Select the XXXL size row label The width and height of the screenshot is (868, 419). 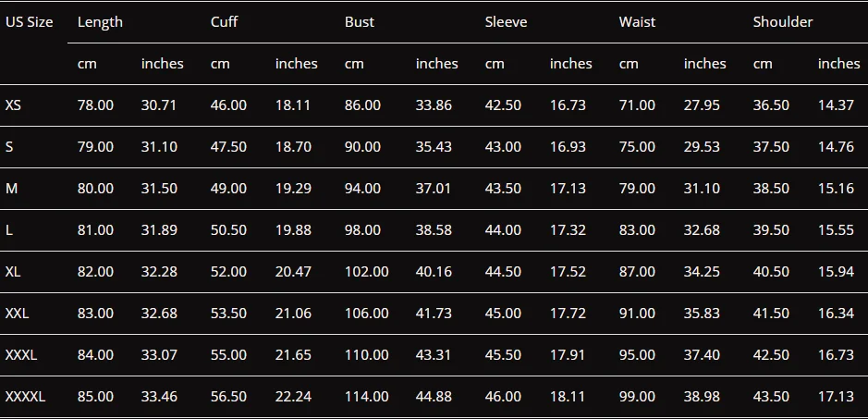point(21,354)
